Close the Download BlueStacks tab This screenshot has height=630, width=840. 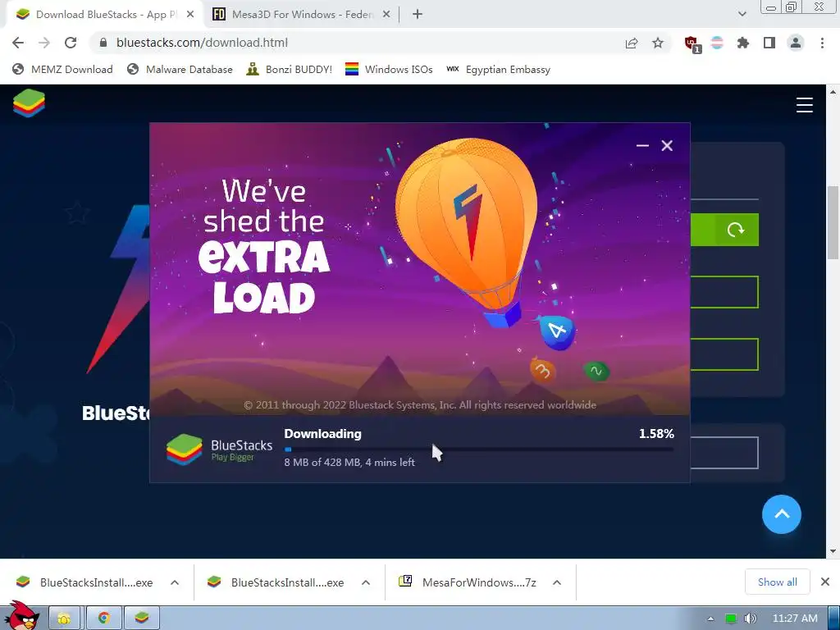pos(190,15)
